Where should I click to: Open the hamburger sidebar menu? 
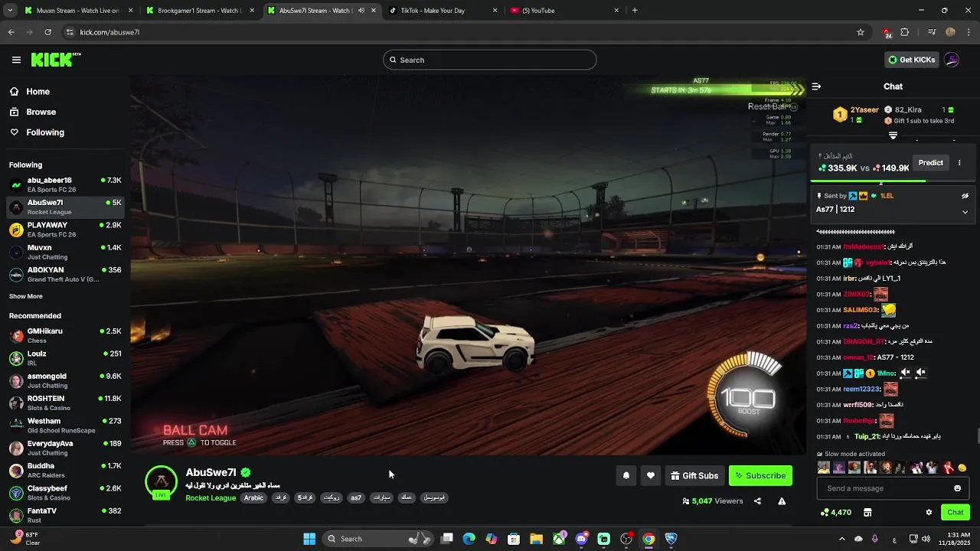tap(16, 60)
